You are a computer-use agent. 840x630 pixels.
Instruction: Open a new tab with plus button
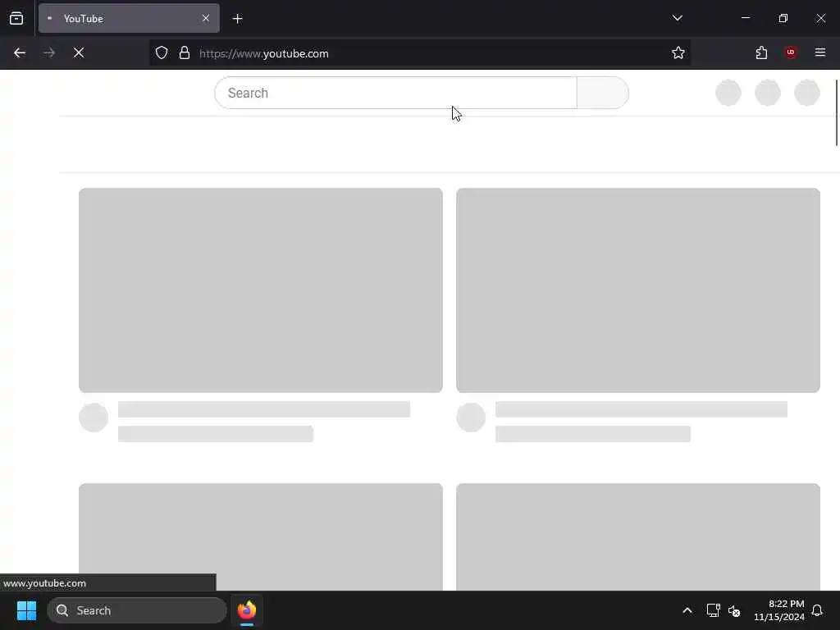coord(237,19)
